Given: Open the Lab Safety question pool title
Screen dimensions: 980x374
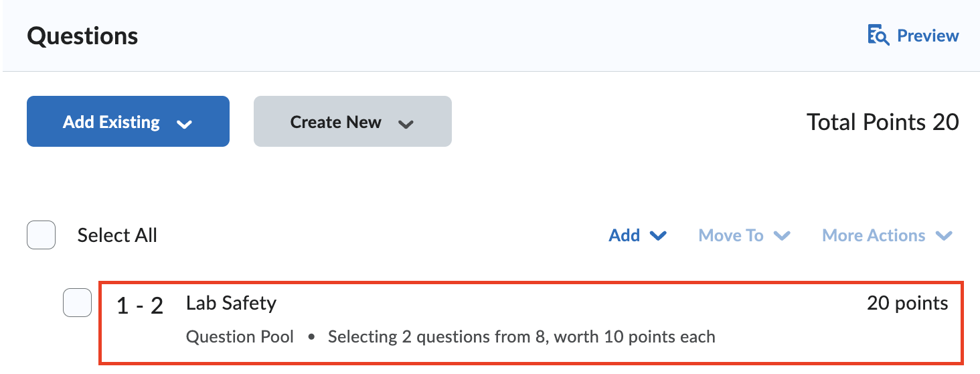Looking at the screenshot, I should [x=231, y=303].
